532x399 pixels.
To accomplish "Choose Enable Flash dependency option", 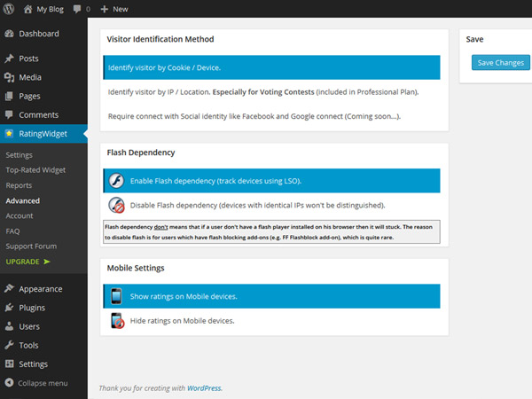I will 271,181.
